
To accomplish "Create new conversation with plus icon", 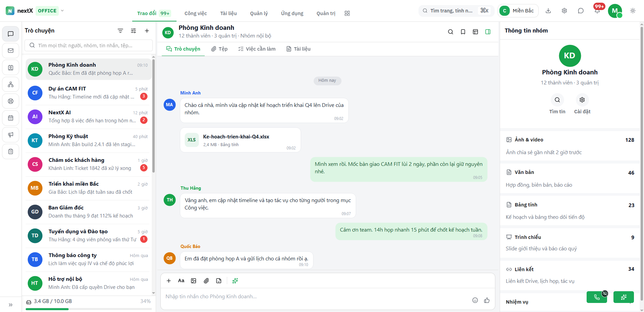I will [x=147, y=31].
